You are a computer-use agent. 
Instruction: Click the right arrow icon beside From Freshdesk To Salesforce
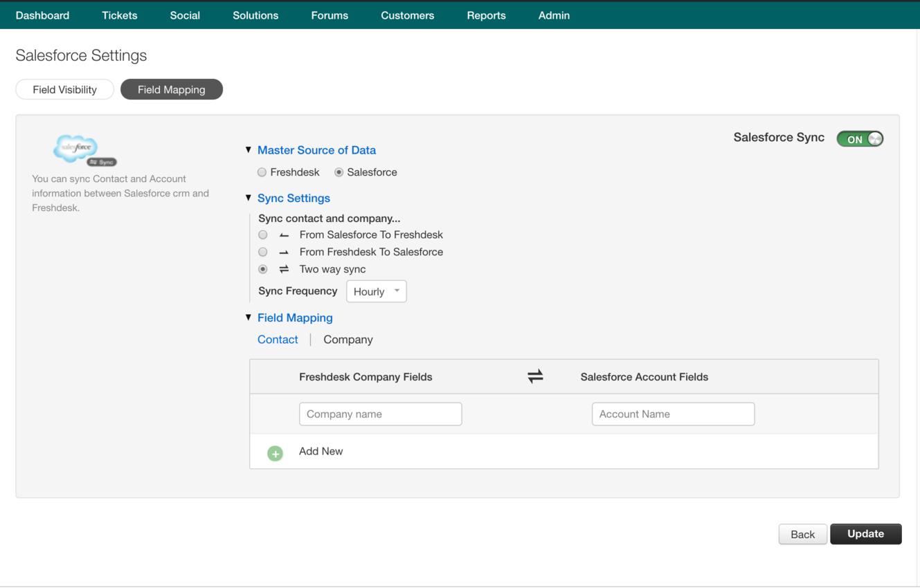tap(285, 252)
